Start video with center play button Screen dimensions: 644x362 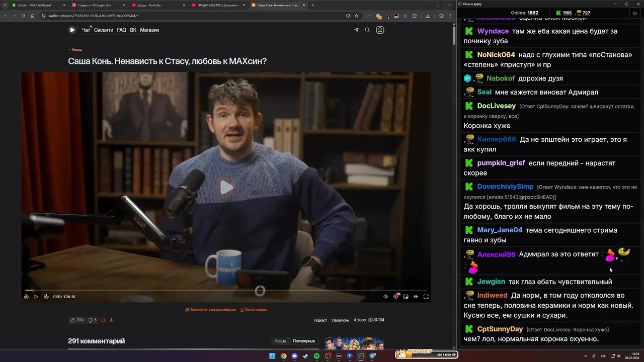pos(226,188)
